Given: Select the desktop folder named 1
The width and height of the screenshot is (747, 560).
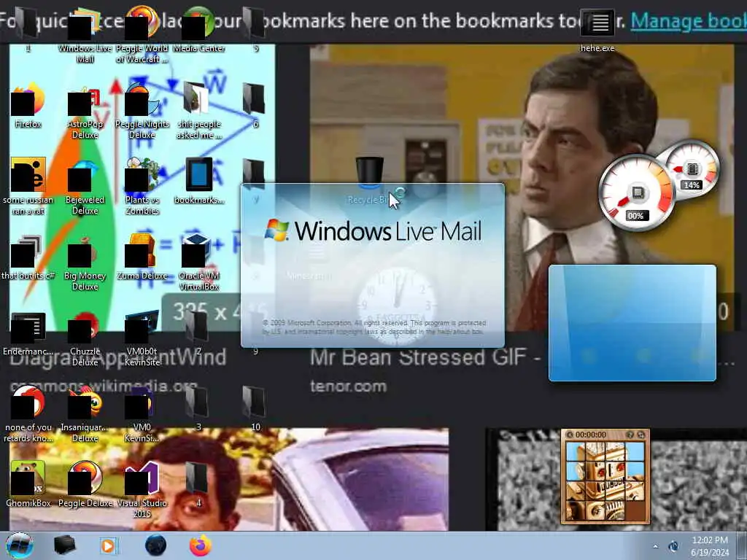Looking at the screenshot, I should (28, 28).
